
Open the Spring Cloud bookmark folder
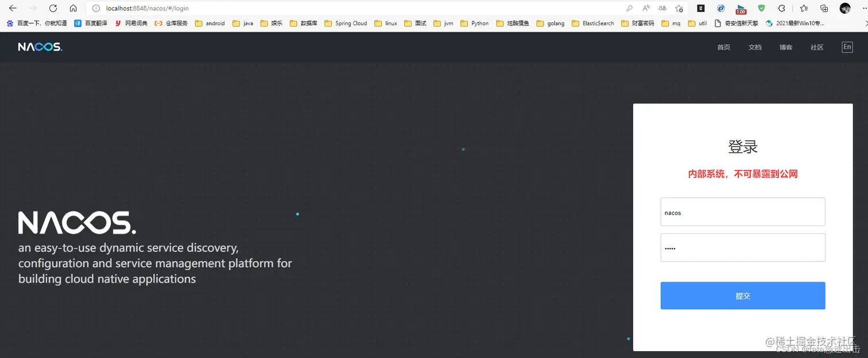(x=346, y=24)
